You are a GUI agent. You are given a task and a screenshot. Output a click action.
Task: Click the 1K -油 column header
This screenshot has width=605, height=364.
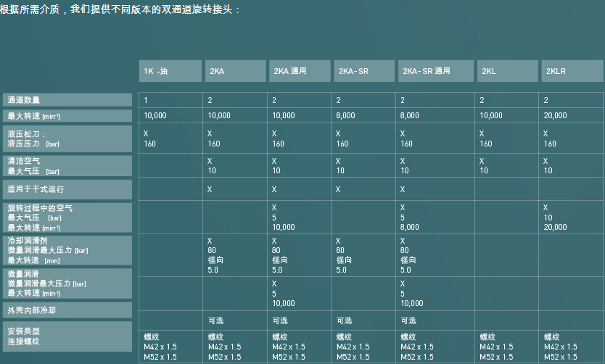(170, 71)
